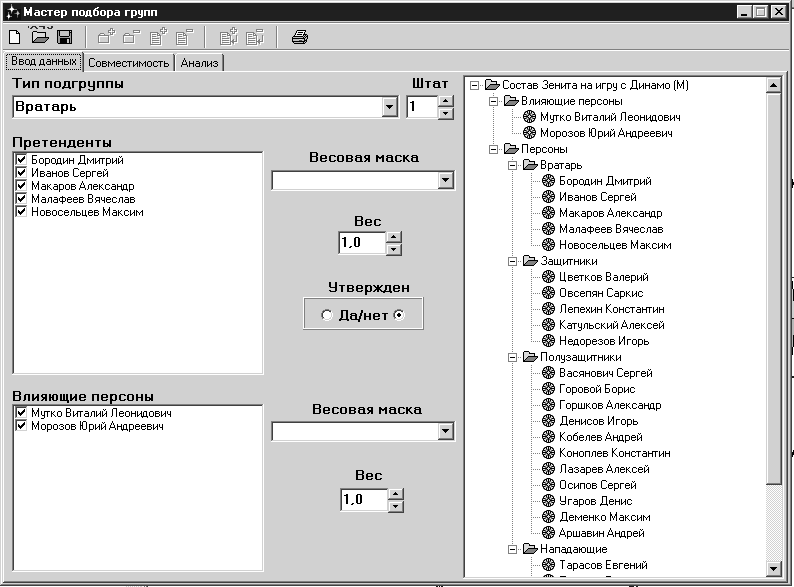Screen dimensions: 794x587
Task: Decrease upper Вес value with down arrow
Action: 394,249
